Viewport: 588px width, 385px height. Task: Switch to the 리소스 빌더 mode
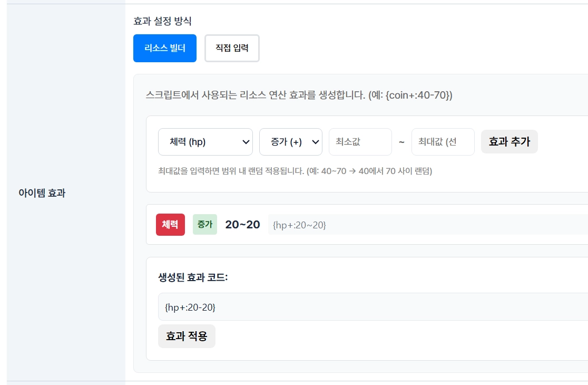point(164,49)
